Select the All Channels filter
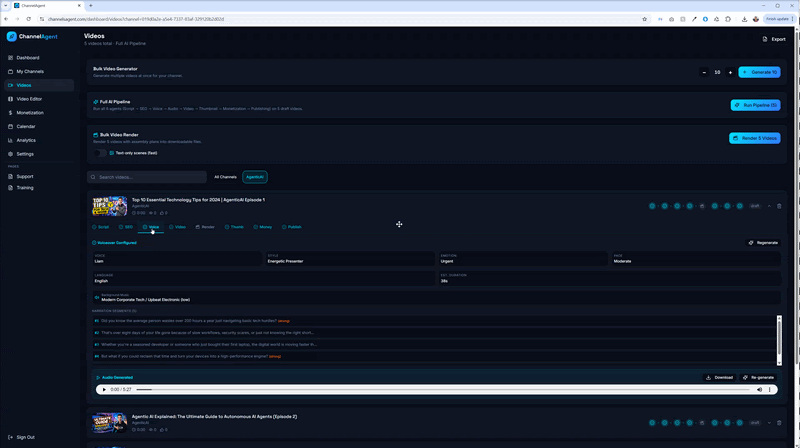This screenshot has height=448, width=800. tap(225, 177)
